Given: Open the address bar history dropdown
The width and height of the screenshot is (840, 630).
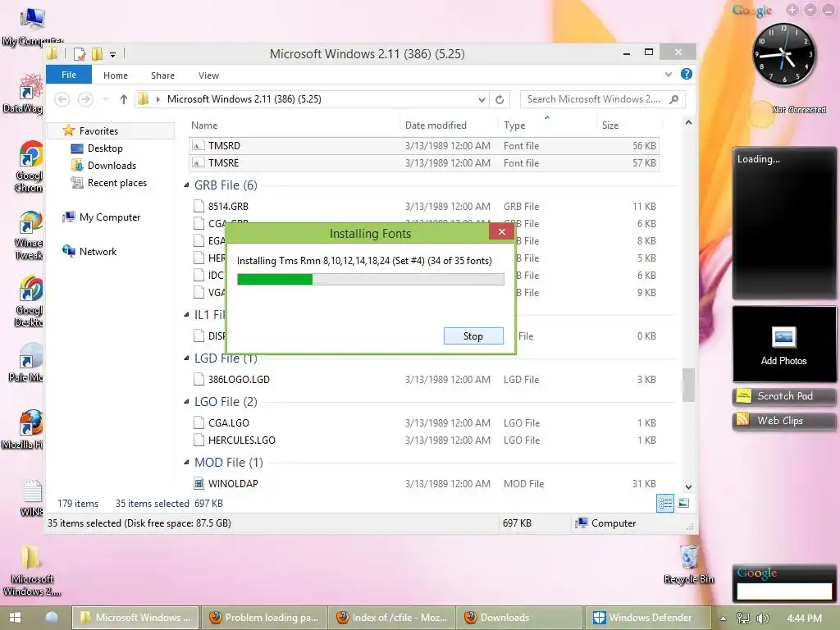Looking at the screenshot, I should [482, 99].
